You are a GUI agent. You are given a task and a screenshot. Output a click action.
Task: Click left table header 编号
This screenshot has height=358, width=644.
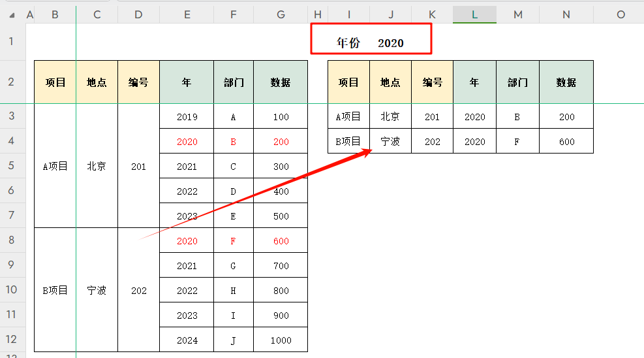pos(138,82)
